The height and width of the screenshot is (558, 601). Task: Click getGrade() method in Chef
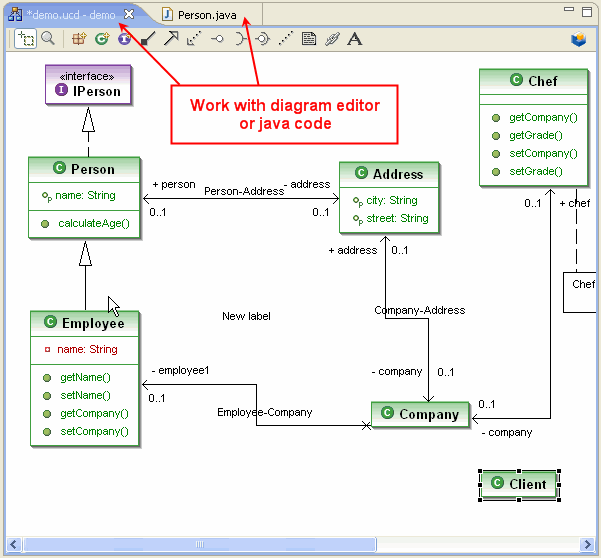point(527,135)
